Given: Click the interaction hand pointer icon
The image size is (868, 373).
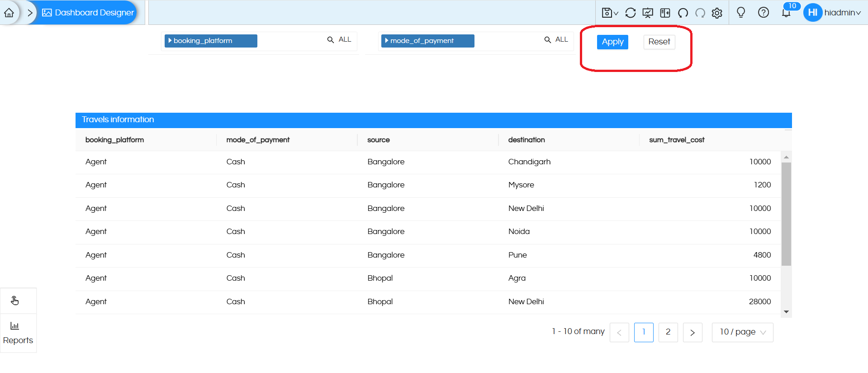Looking at the screenshot, I should 15,301.
